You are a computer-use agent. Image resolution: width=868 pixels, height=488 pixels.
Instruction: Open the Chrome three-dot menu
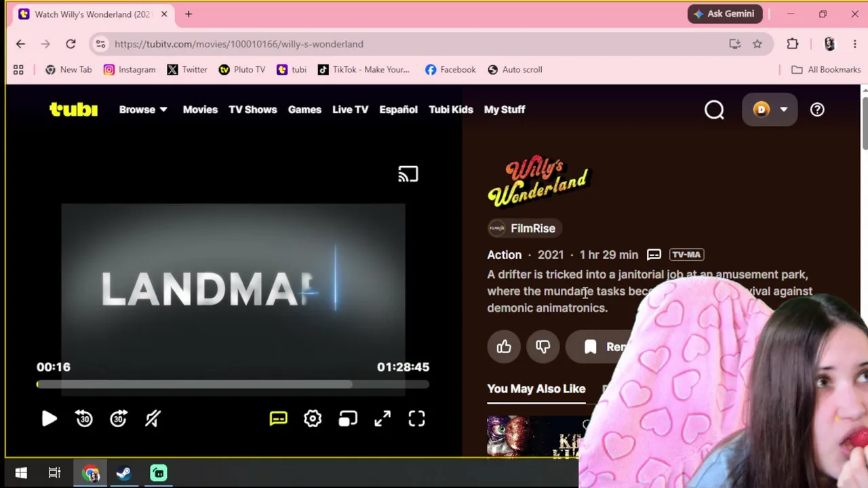click(854, 44)
